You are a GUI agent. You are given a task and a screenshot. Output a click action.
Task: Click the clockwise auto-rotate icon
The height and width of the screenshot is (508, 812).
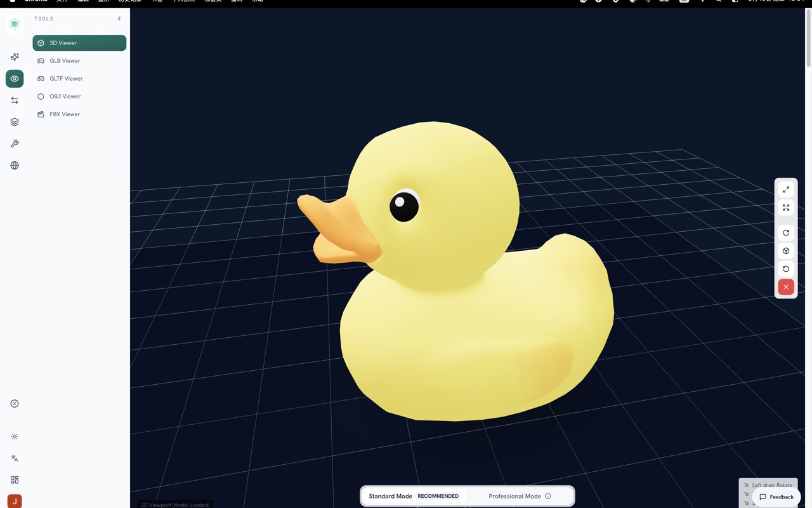(x=786, y=233)
